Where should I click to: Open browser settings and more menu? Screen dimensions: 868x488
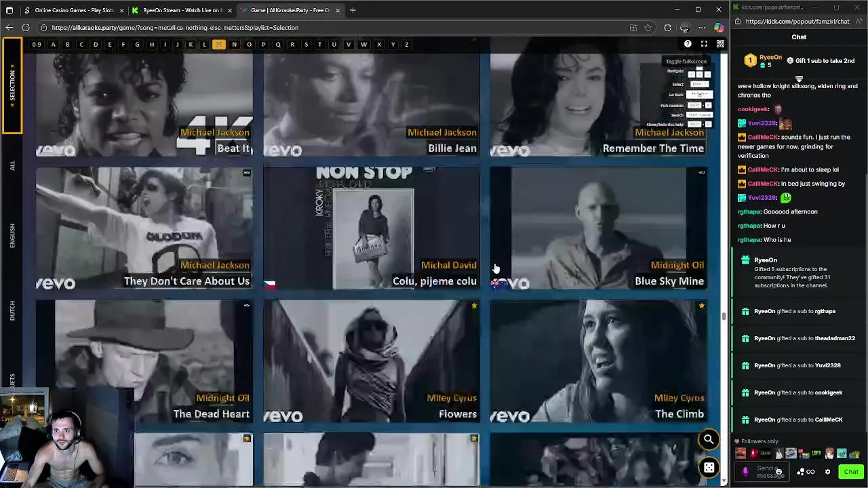point(702,28)
